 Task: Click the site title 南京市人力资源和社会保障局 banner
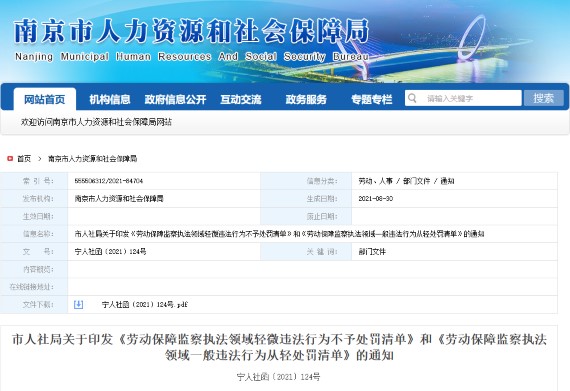tap(192, 32)
